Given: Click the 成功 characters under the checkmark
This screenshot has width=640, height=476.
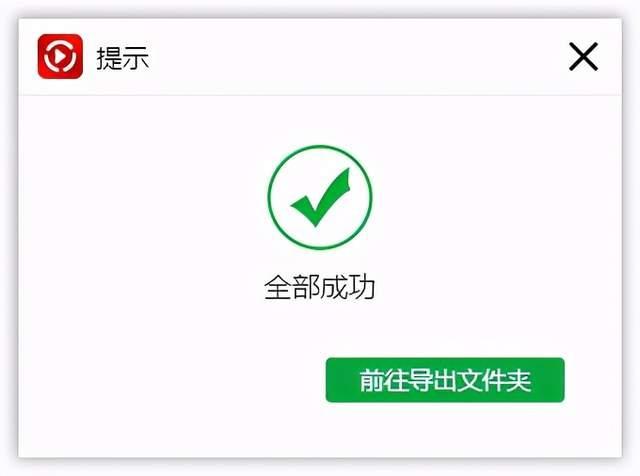Looking at the screenshot, I should [347, 287].
